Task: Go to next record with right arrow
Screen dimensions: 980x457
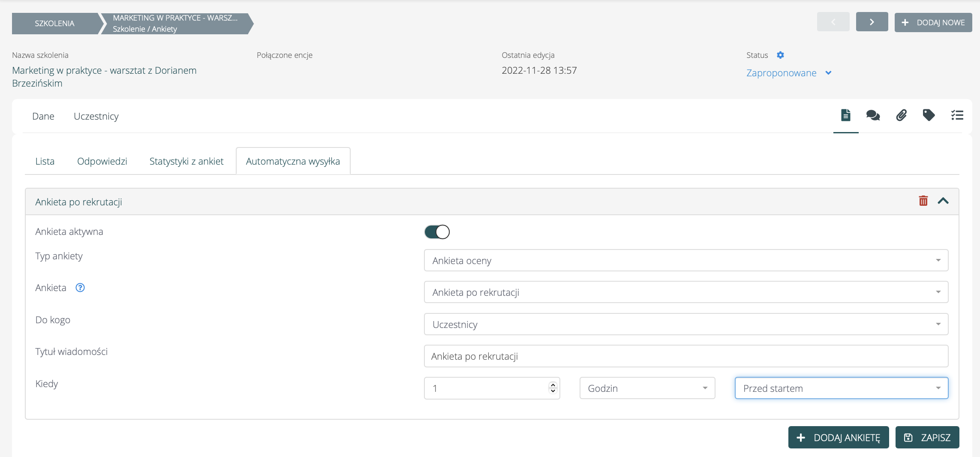Action: click(x=872, y=22)
